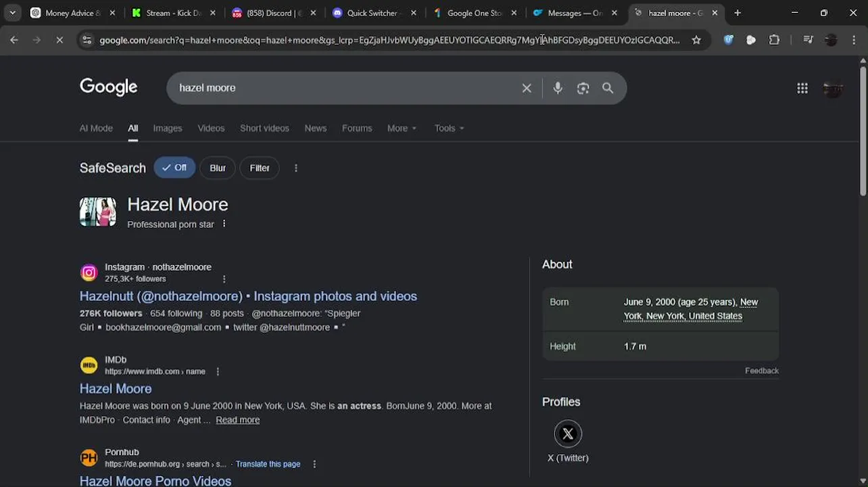Open the X (Twitter) profile icon
The width and height of the screenshot is (868, 487).
coord(568,434)
